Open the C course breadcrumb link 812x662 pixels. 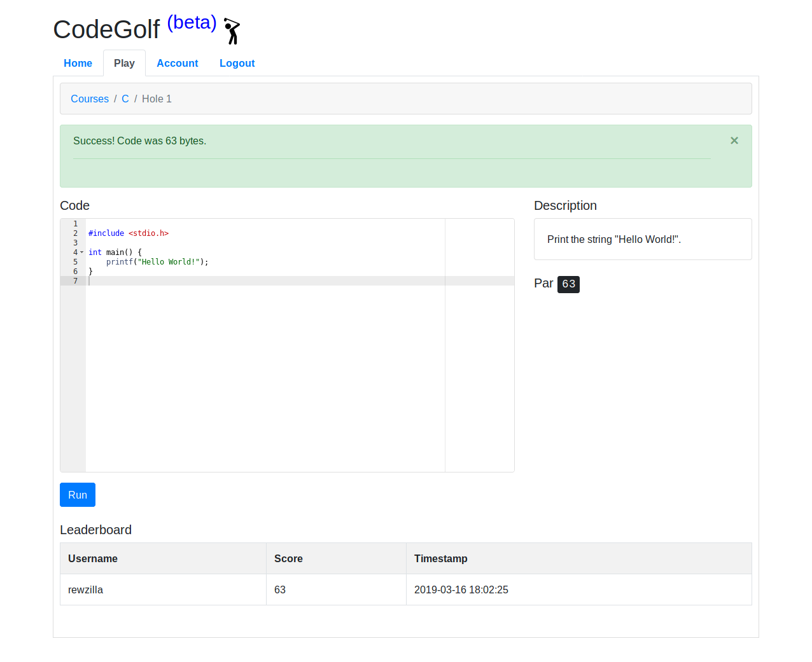click(125, 99)
